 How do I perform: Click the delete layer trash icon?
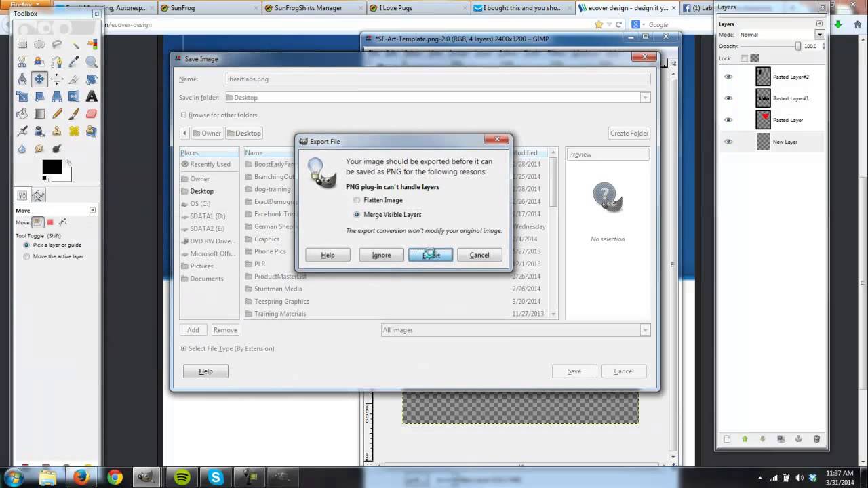click(816, 439)
